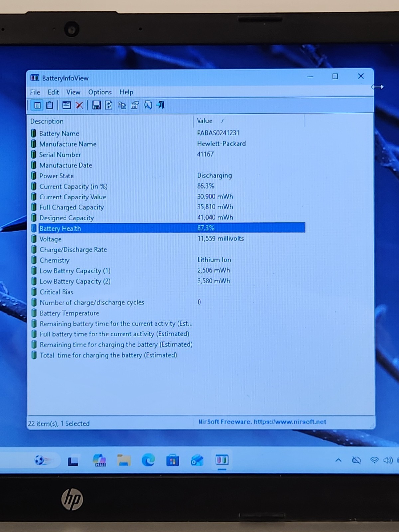Click battery icon beside Voltage row
The height and width of the screenshot is (532, 399).
click(34, 239)
